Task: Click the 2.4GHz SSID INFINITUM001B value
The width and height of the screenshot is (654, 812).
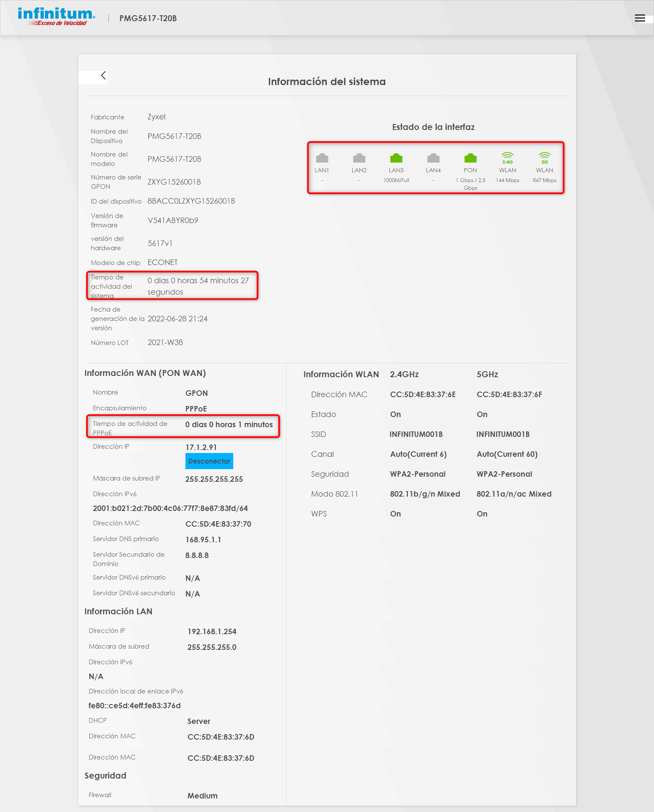Action: point(416,434)
